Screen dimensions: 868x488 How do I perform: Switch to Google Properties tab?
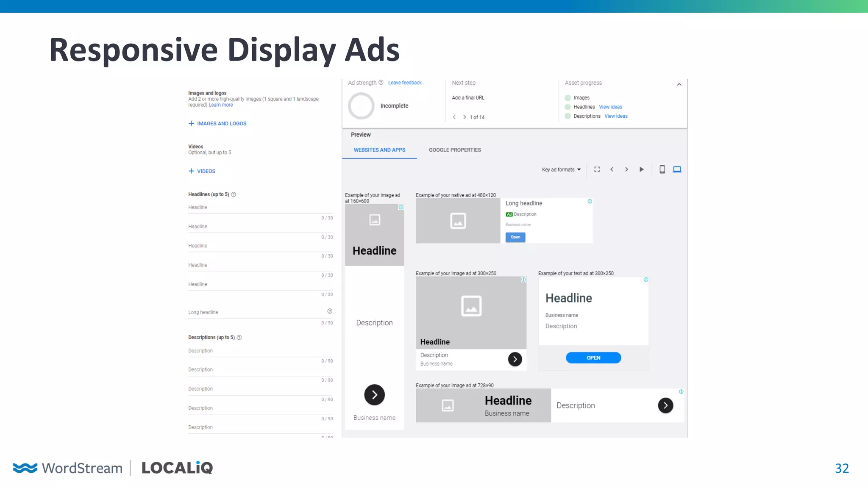[x=455, y=150]
